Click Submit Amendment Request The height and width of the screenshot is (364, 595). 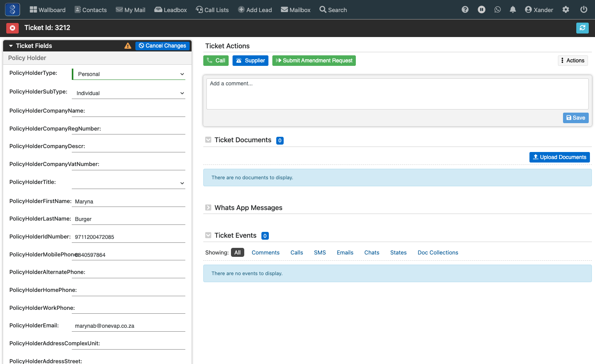coord(314,60)
